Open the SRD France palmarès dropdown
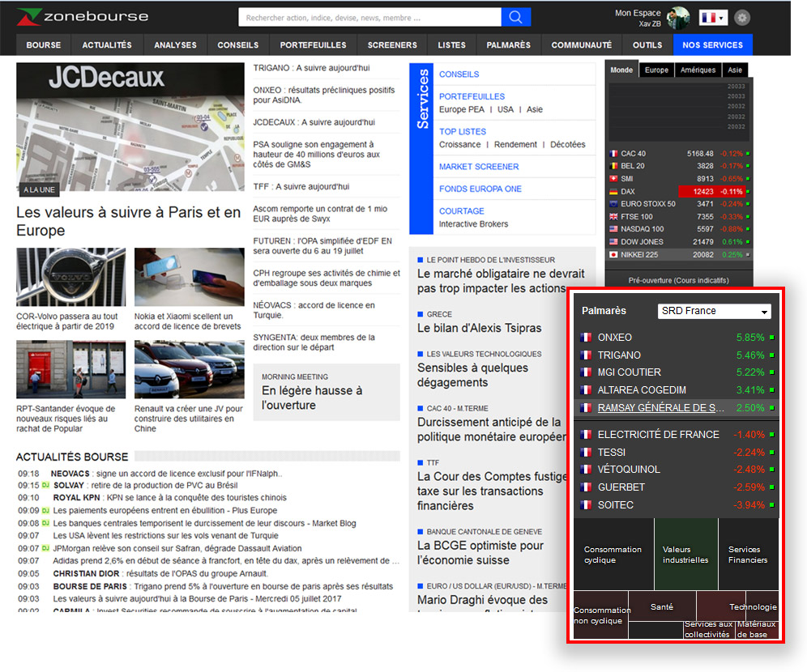Image resolution: width=807 pixels, height=672 pixels. [x=715, y=311]
